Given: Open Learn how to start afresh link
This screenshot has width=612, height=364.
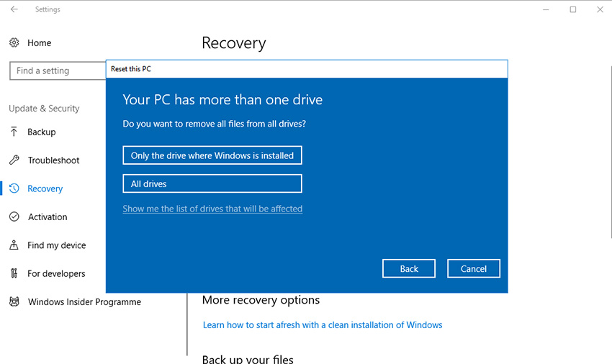Looking at the screenshot, I should coord(323,325).
